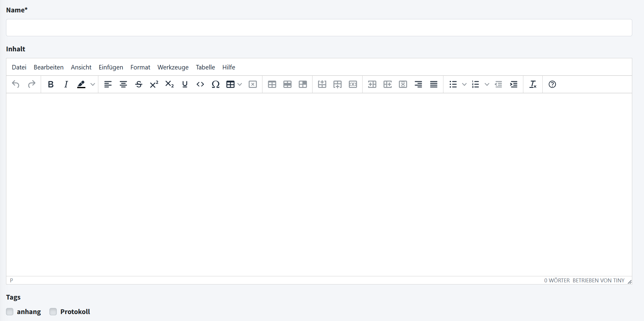This screenshot has height=321, width=644.
Task: Apply strikethrough formatting
Action: tap(139, 84)
